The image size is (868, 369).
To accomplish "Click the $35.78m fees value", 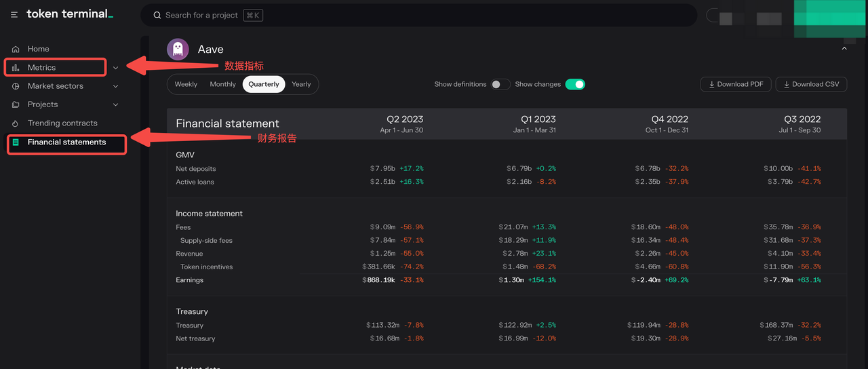I will pos(776,227).
